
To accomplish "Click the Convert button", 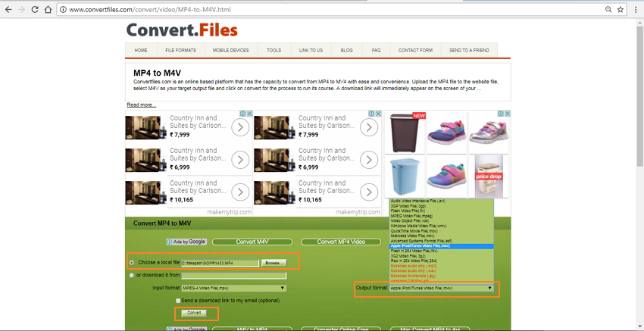I will point(194,313).
